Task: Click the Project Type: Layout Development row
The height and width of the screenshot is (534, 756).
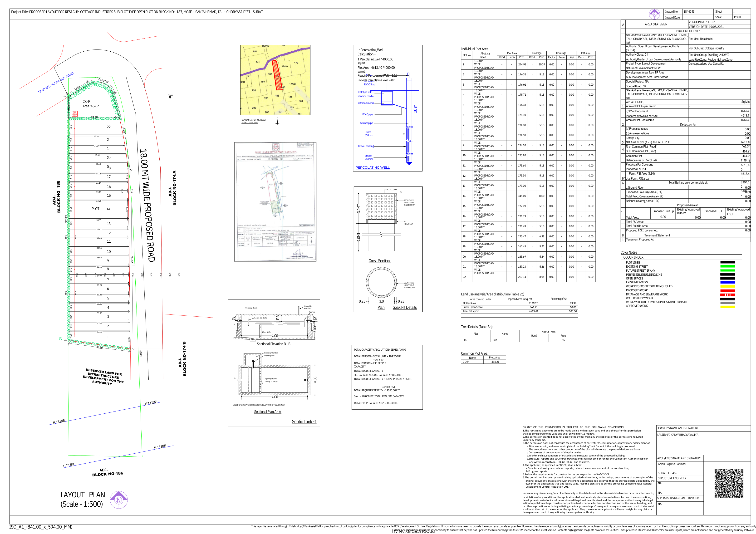Action: (657, 64)
